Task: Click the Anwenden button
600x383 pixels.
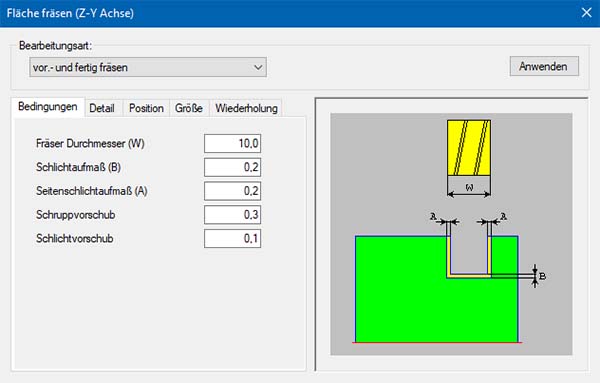Action: pos(544,66)
